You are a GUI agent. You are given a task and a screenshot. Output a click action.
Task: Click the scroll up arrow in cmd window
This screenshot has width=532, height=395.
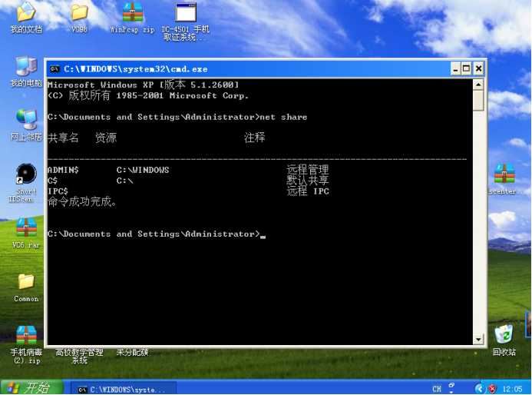click(x=478, y=85)
